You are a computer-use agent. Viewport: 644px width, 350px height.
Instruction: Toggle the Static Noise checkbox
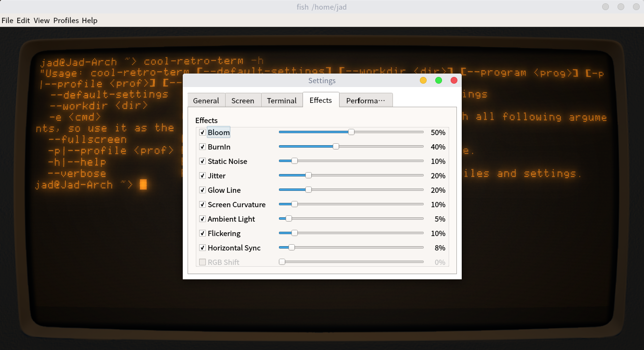coord(202,161)
